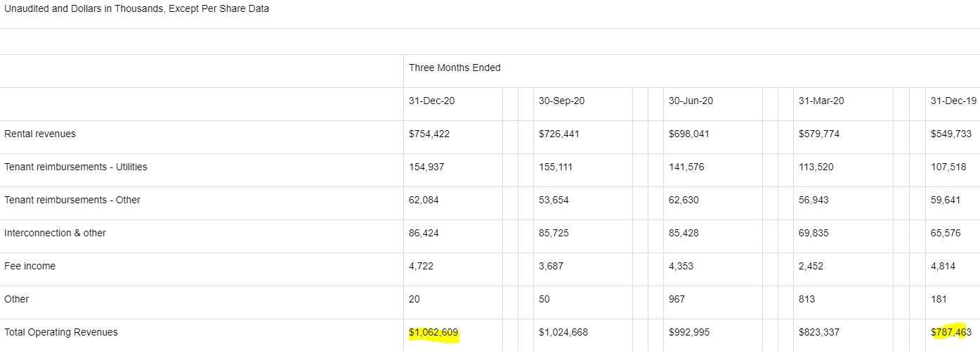
Task: Click the cell showing 62,630
Action: [684, 200]
